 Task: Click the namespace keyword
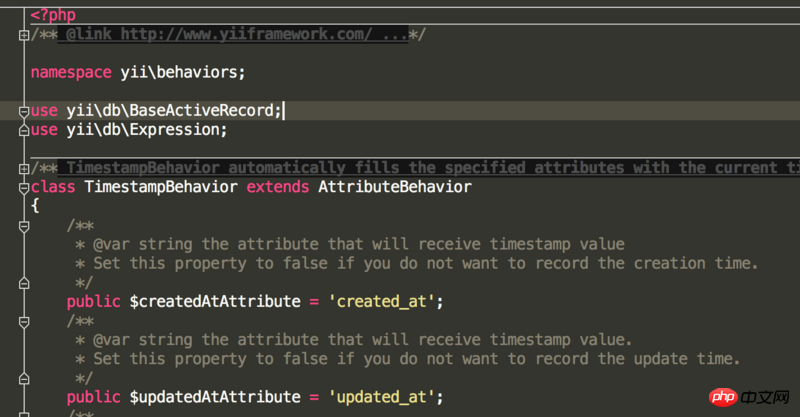click(71, 72)
